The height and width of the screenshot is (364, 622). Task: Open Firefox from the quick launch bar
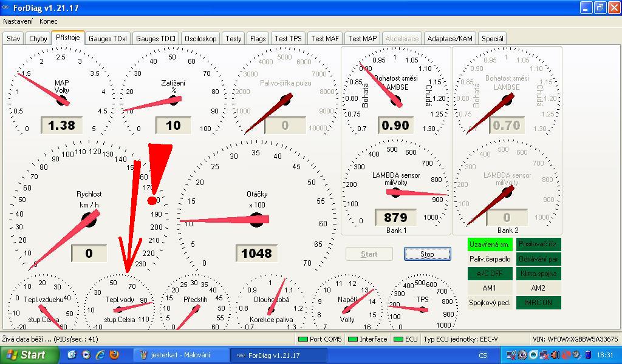[114, 355]
